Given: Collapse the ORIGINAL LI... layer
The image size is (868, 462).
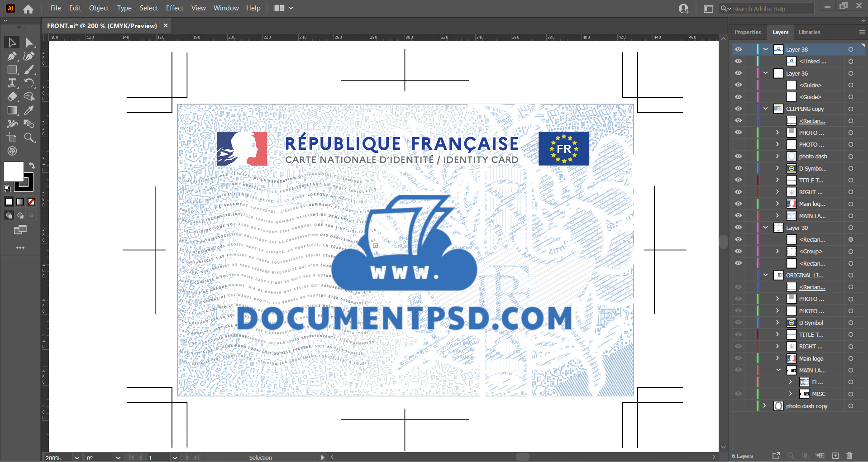Looking at the screenshot, I should click(765, 275).
